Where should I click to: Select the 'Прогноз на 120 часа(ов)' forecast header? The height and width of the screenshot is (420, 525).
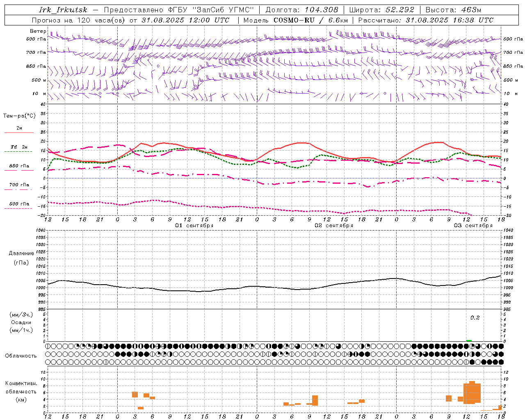[x=79, y=20]
